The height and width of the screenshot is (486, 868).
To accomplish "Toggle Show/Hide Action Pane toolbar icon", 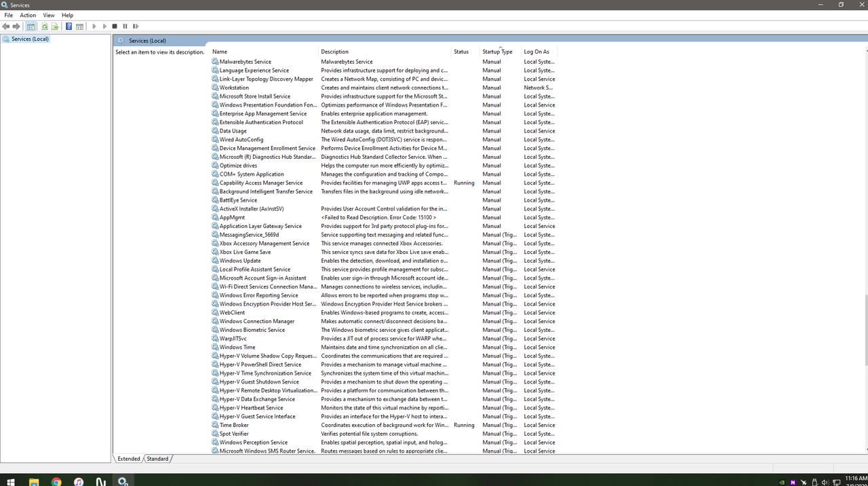I will coord(79,26).
